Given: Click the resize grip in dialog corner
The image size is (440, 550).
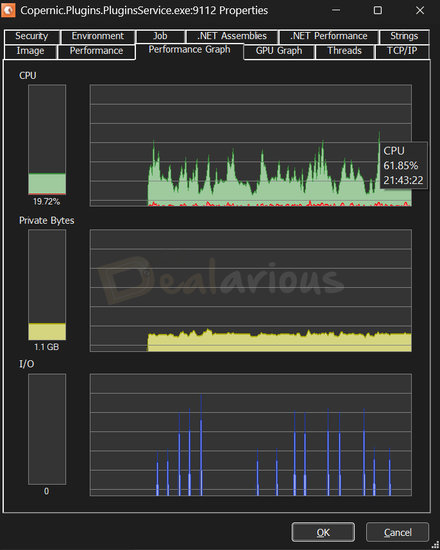Looking at the screenshot, I should coord(435,545).
